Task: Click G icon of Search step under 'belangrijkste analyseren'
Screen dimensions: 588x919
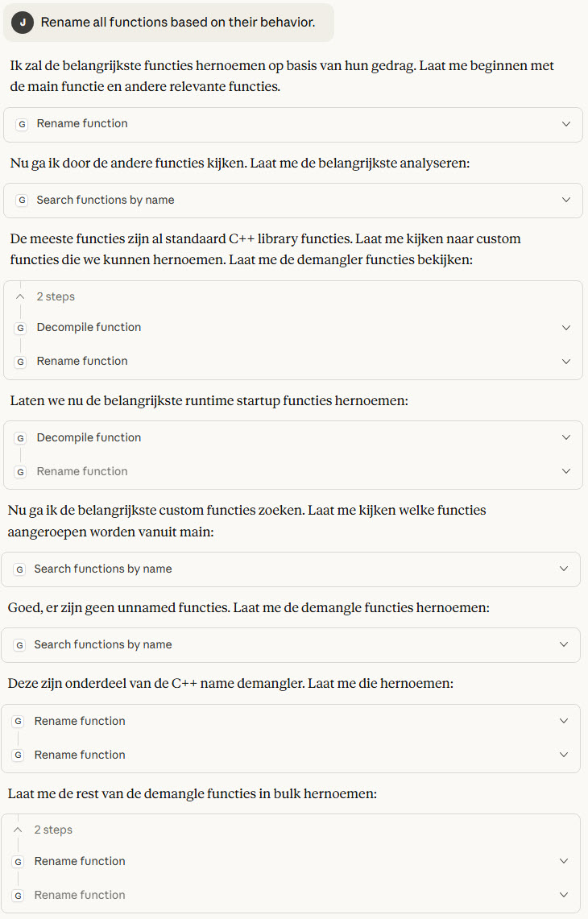Action: coord(22,201)
